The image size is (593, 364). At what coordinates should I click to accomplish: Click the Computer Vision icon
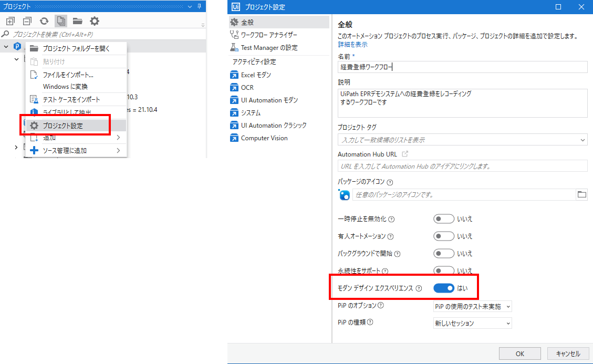(234, 138)
